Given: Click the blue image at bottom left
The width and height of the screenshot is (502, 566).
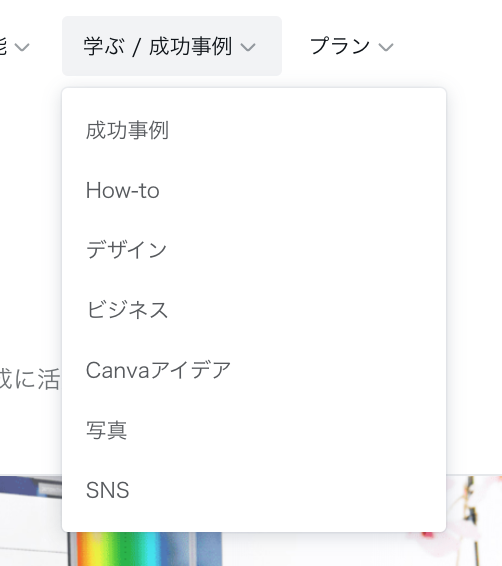Looking at the screenshot, I should click(31, 521).
